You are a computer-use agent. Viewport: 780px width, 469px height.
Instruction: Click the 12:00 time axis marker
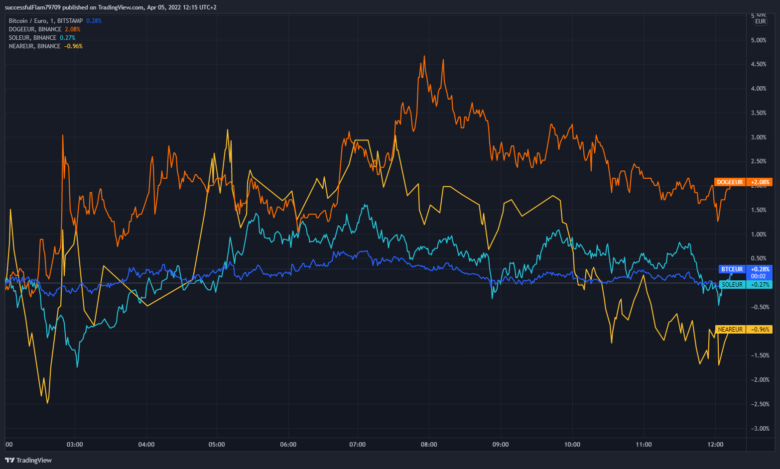pyautogui.click(x=715, y=444)
